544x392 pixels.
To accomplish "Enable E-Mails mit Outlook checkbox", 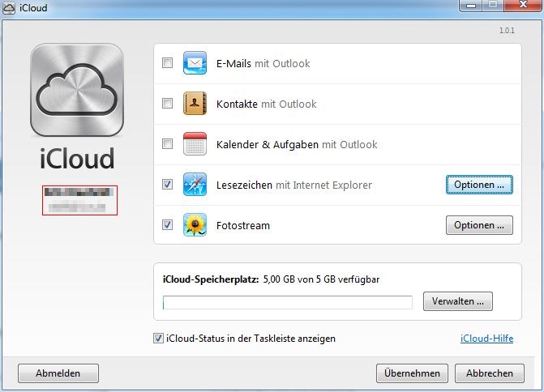I will click(168, 63).
